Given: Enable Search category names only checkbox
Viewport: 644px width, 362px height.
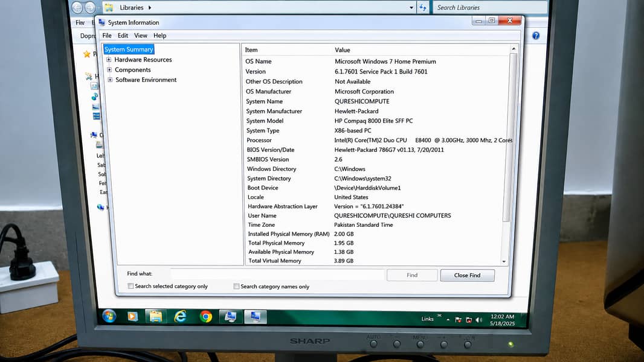Looking at the screenshot, I should (x=236, y=286).
